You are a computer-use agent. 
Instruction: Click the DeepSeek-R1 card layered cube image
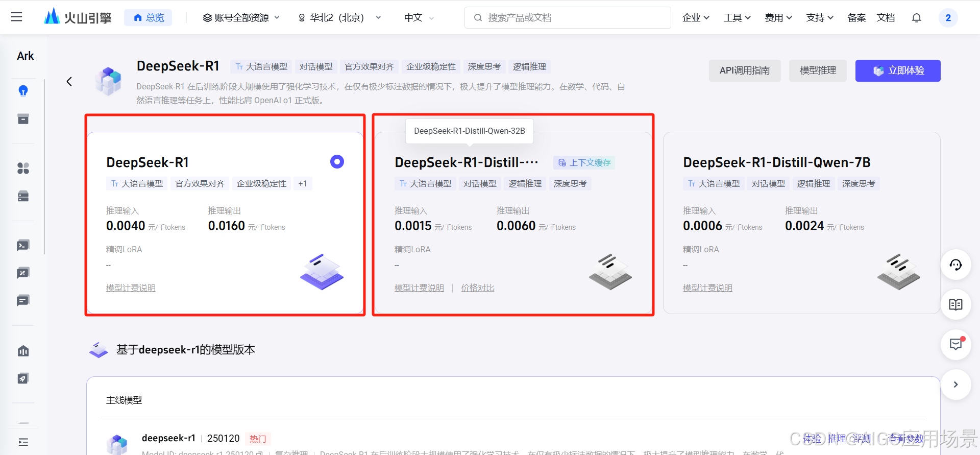322,272
